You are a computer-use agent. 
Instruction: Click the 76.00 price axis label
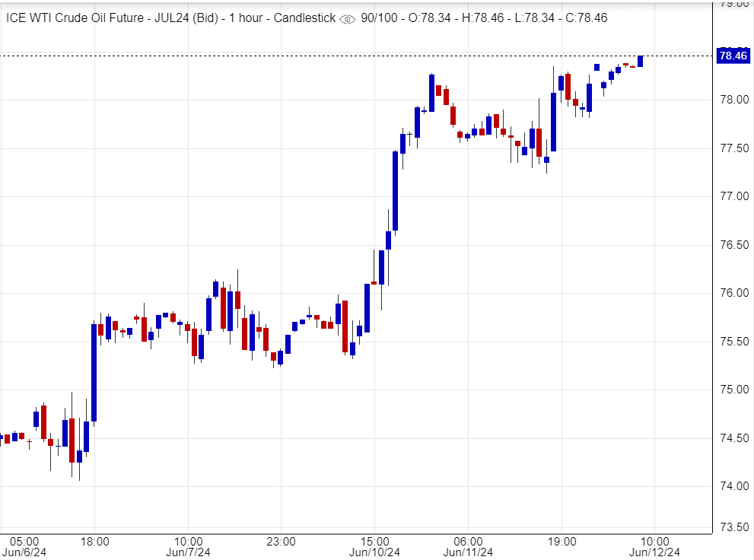(x=734, y=293)
